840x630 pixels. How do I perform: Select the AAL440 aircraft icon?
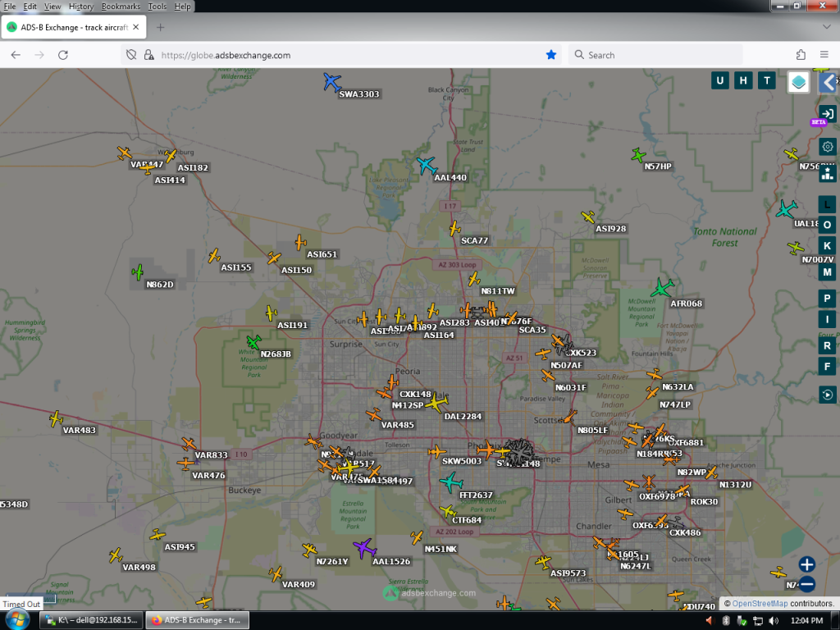coord(427,166)
